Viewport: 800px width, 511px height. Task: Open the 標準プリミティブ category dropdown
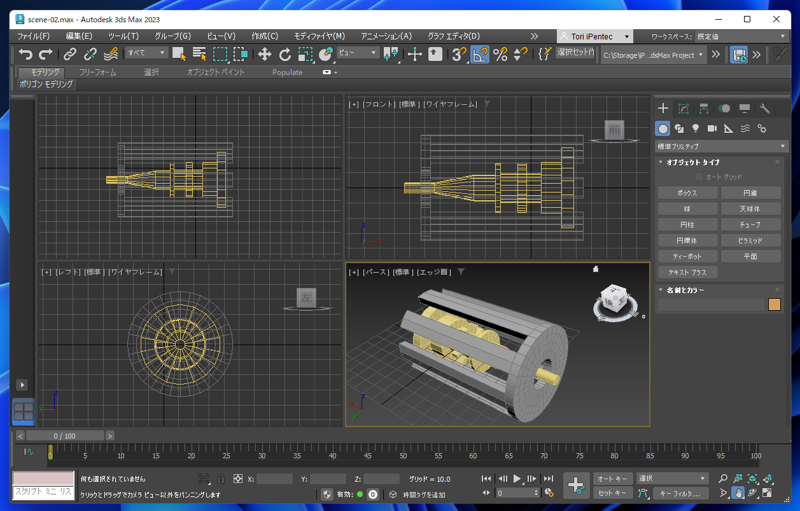coord(720,146)
